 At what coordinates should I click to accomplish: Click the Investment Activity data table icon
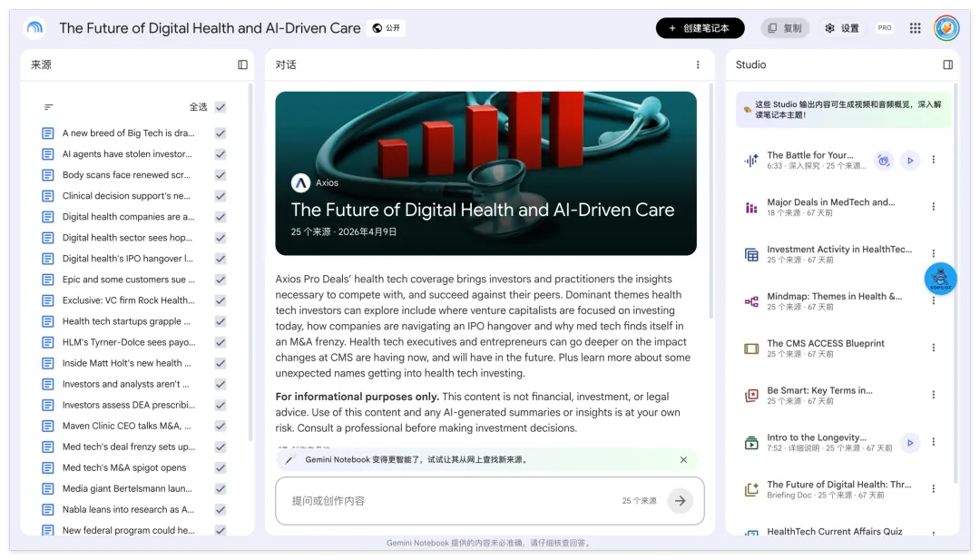(x=751, y=254)
